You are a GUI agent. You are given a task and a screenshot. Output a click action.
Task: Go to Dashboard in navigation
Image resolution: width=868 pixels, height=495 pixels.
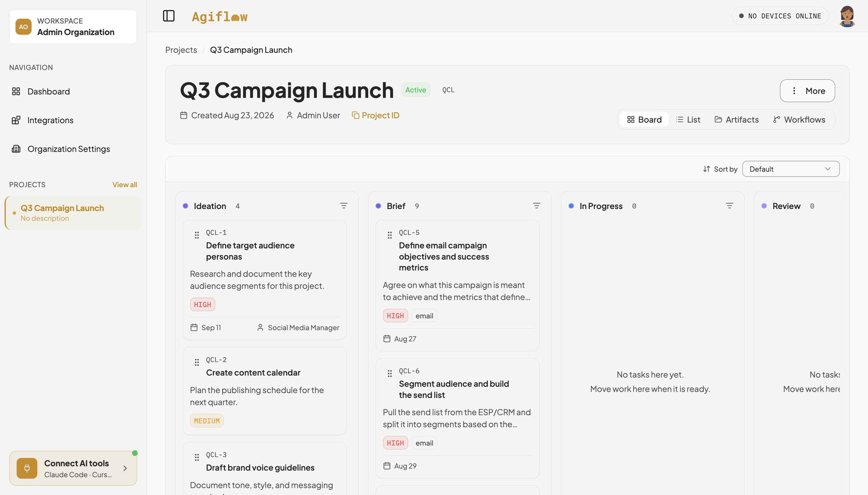coord(73,92)
